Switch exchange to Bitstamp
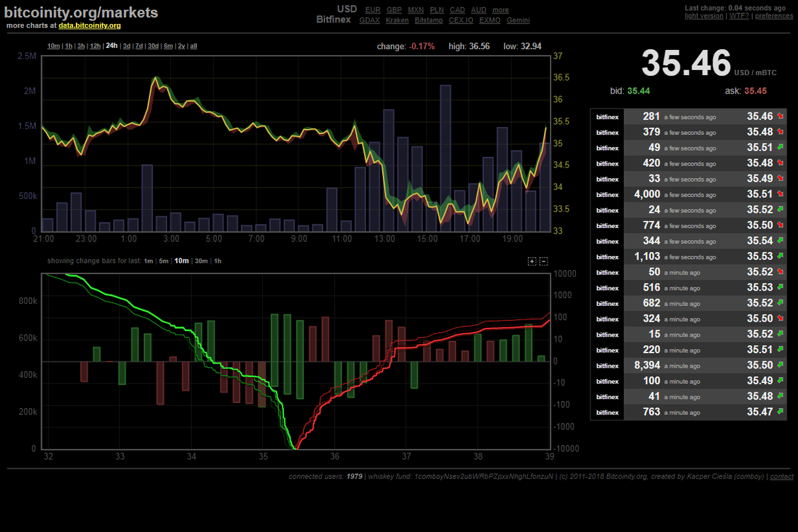Viewport: 798px width, 532px height. pos(429,21)
